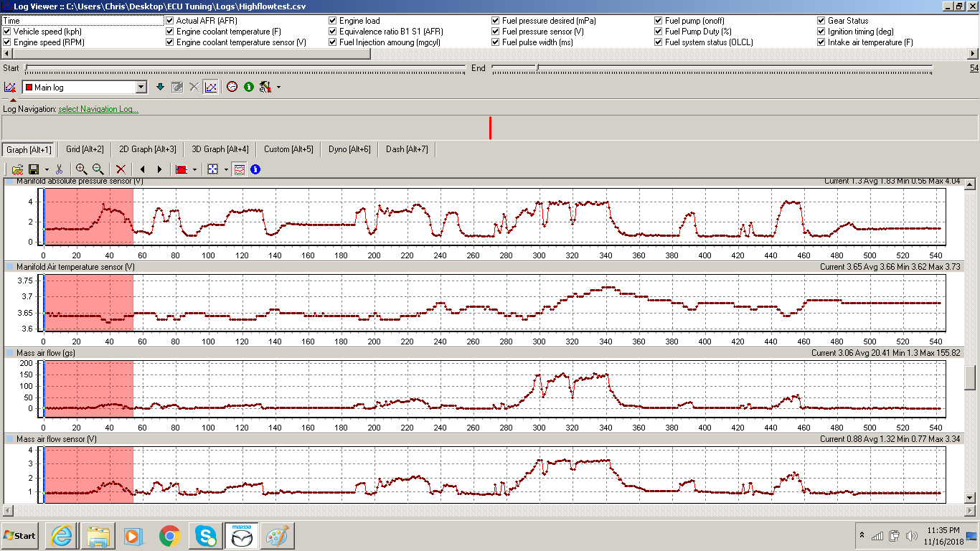Image resolution: width=980 pixels, height=551 pixels.
Task: Click the hammer and wrench tools icon
Action: pyautogui.click(x=265, y=87)
